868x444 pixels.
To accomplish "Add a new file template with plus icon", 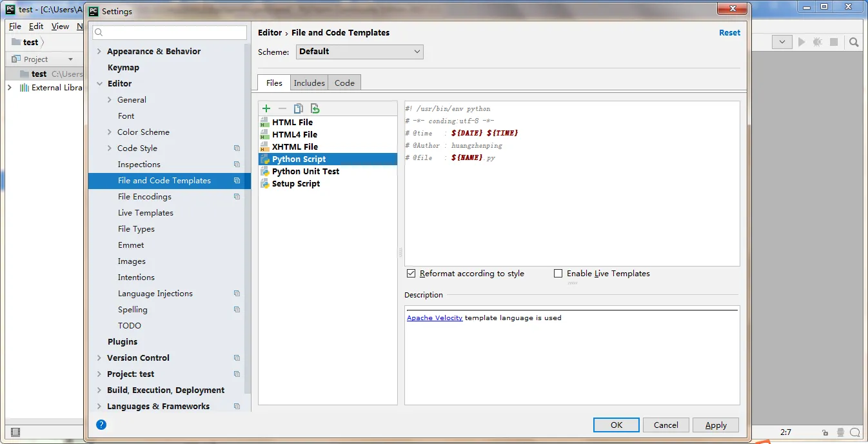I will [266, 108].
